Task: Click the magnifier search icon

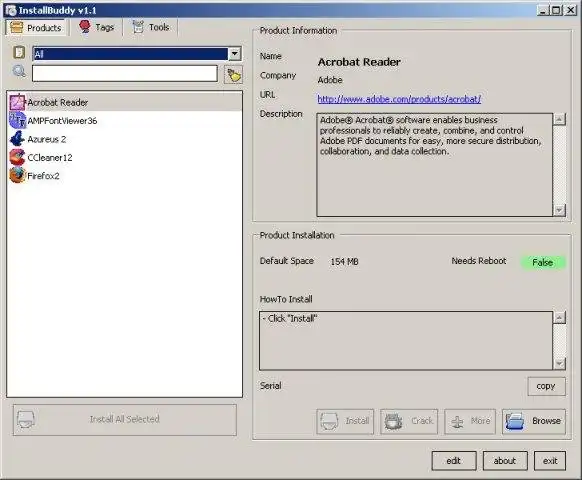Action: tap(19, 71)
